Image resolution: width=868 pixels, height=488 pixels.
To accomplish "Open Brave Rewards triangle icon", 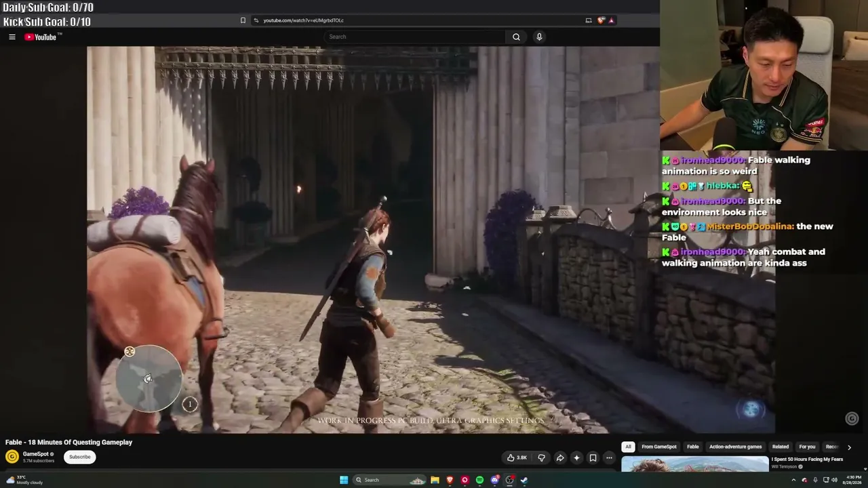I will point(611,20).
